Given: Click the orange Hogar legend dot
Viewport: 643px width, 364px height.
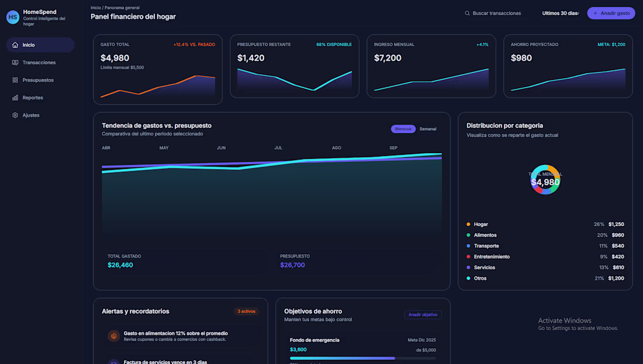Looking at the screenshot, I should point(468,224).
